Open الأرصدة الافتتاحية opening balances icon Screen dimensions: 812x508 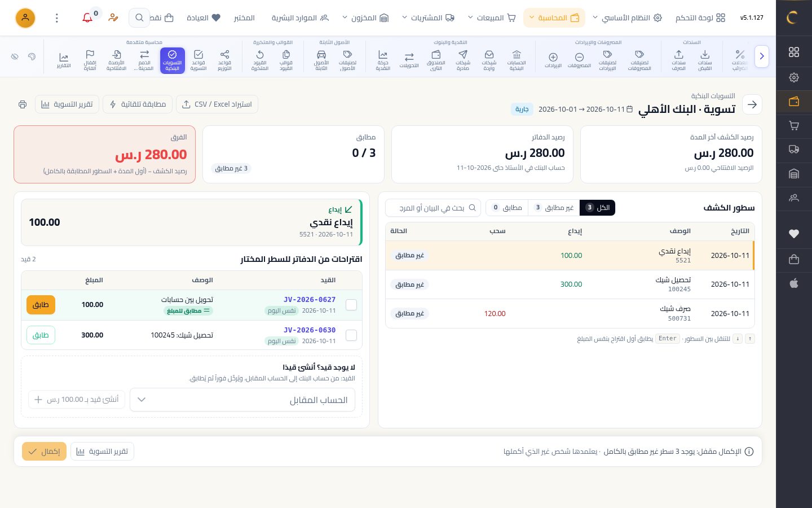tap(116, 60)
